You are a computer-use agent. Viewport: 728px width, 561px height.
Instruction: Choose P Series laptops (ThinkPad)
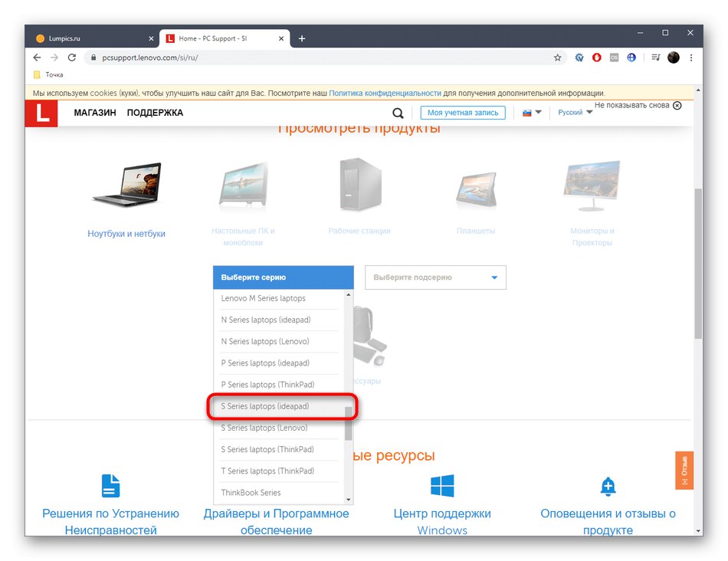tap(279, 385)
